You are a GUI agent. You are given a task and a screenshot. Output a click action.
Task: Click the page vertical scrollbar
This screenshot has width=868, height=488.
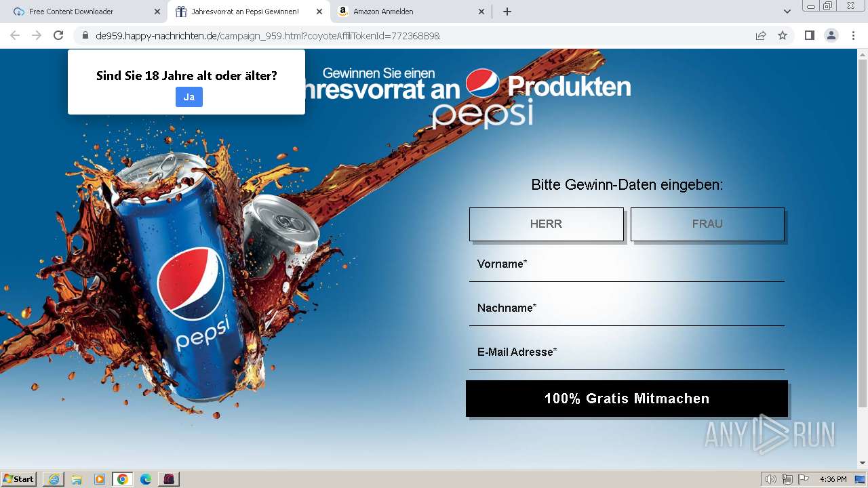[x=863, y=234]
